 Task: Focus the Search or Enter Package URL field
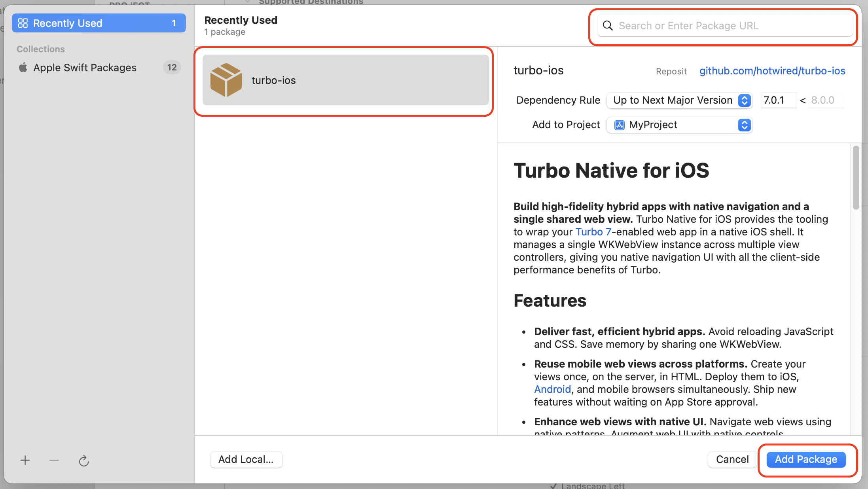pos(724,26)
